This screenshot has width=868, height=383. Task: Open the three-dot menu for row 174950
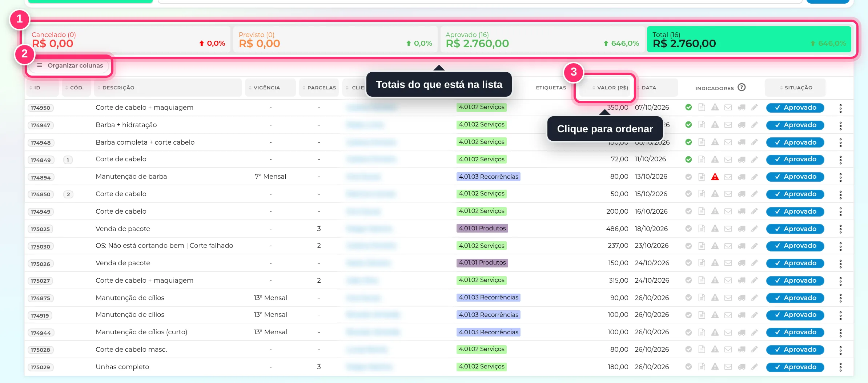point(840,108)
